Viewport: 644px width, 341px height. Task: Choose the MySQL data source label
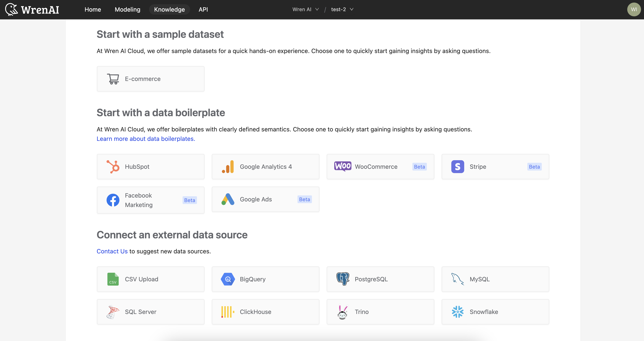[x=479, y=279]
